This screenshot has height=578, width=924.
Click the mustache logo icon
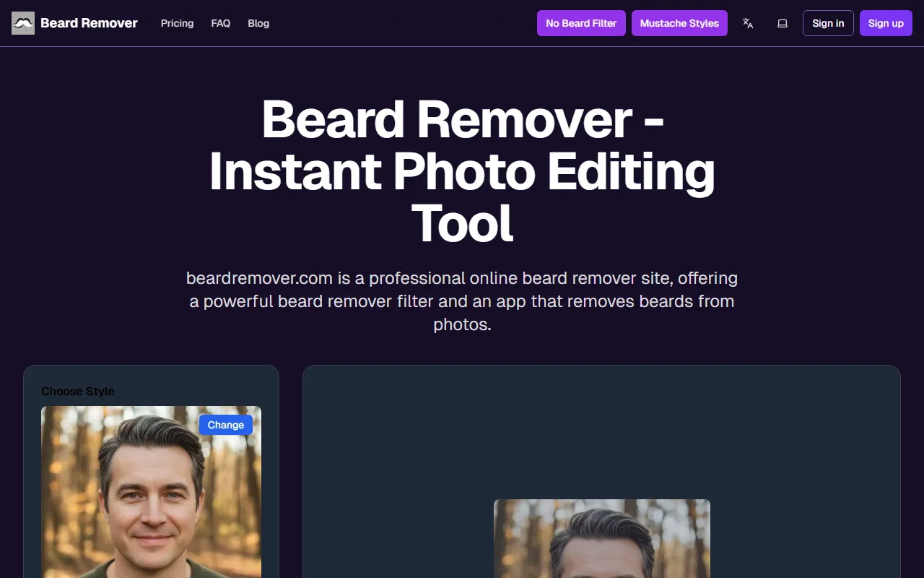click(x=23, y=23)
